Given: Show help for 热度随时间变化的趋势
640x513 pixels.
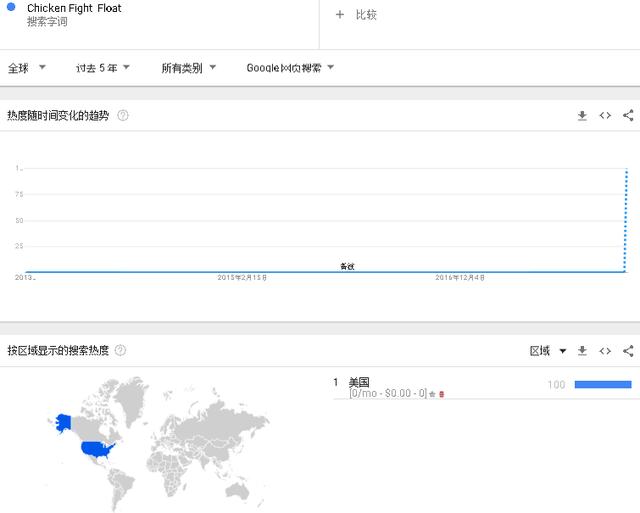Looking at the screenshot, I should point(123,115).
